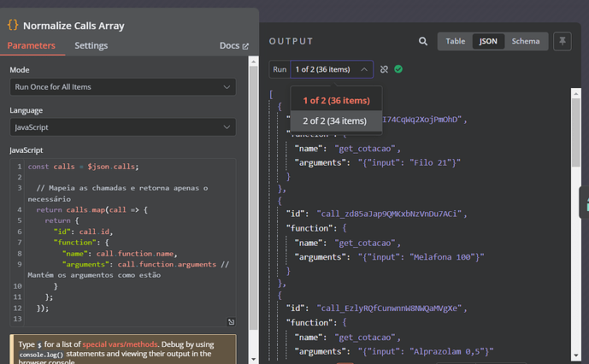589x364 pixels.
Task: Select run "2 of 2 (34 items)"
Action: (x=335, y=120)
